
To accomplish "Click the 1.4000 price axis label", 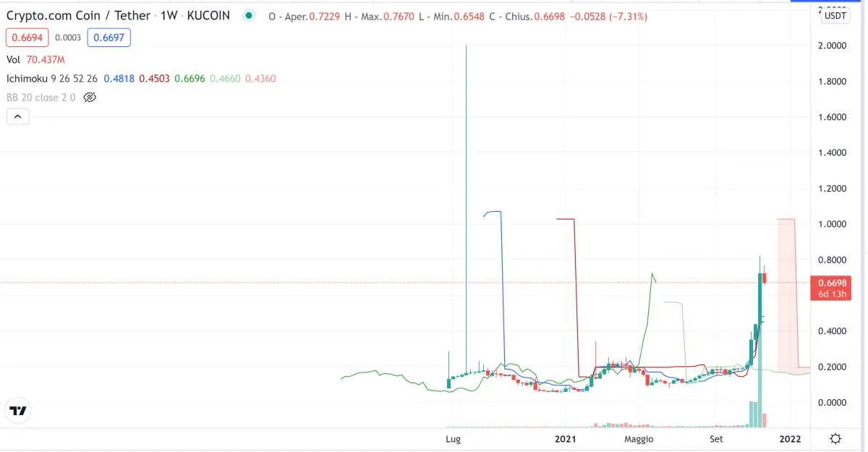I will coord(832,153).
